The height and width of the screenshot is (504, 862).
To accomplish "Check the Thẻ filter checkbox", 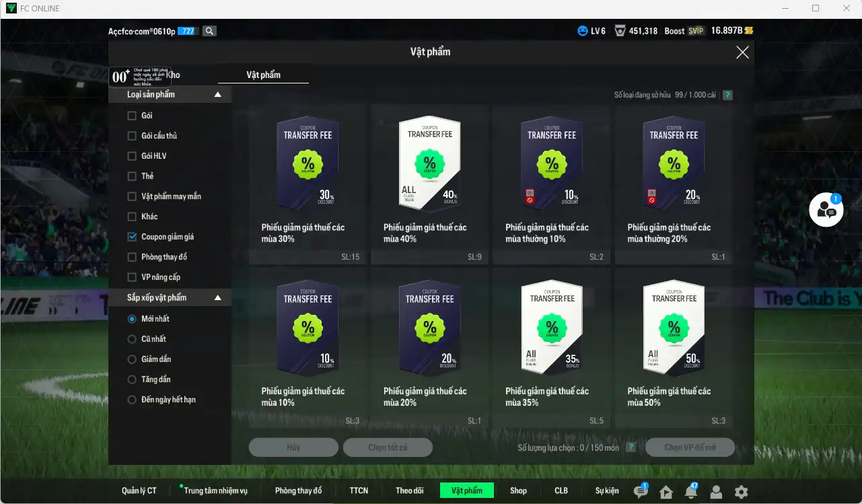I will tap(132, 176).
